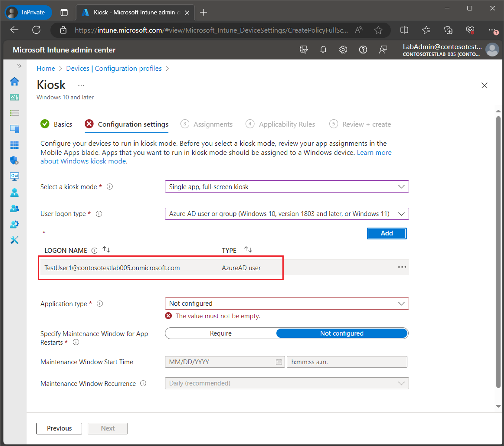Screen dimensions: 504x446
Task: Go to the Assignments step tab
Action: pos(207,124)
